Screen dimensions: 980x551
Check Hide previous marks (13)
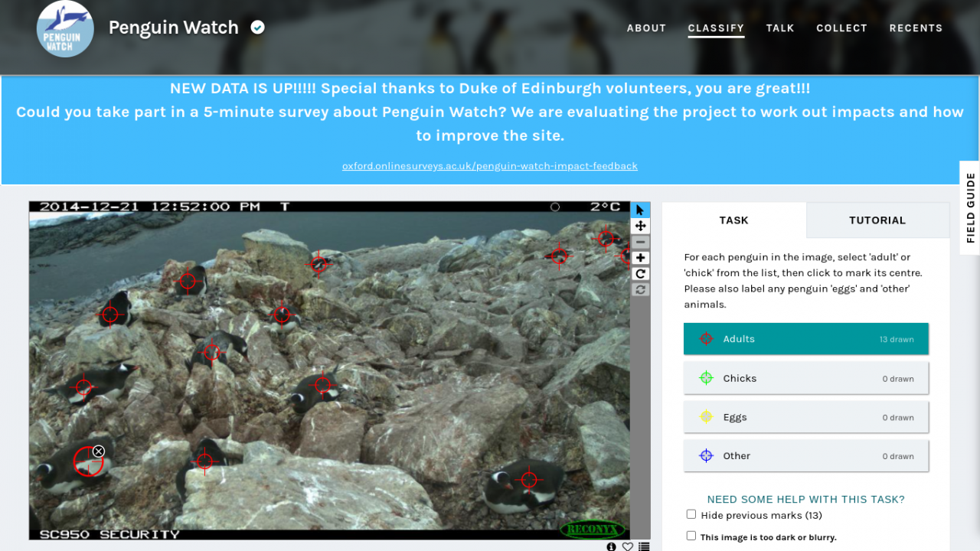(691, 514)
